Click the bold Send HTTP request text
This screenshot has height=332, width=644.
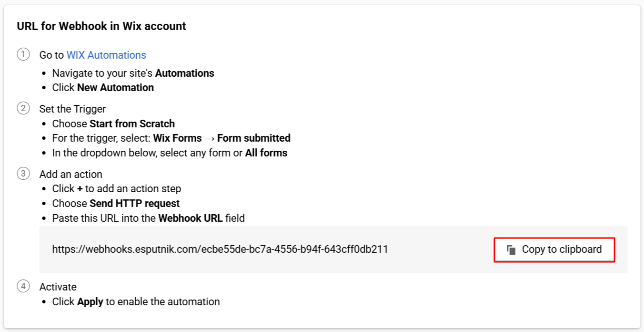coord(135,204)
